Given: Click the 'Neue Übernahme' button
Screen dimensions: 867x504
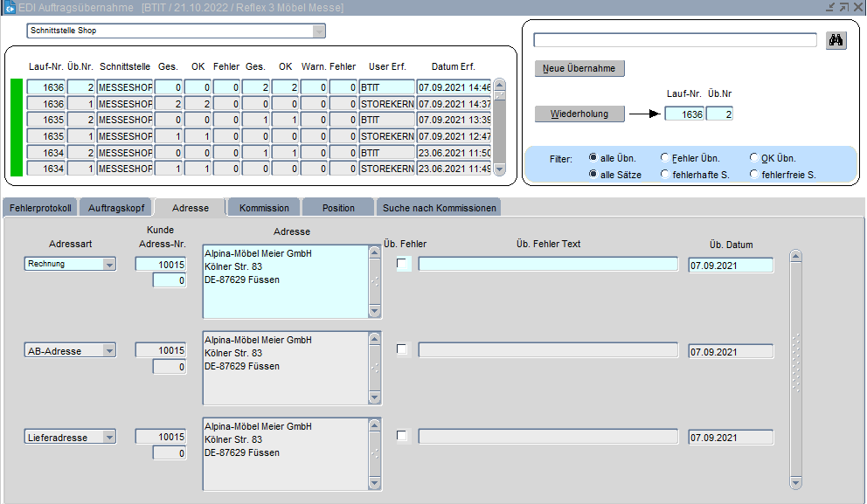Looking at the screenshot, I should coord(579,68).
